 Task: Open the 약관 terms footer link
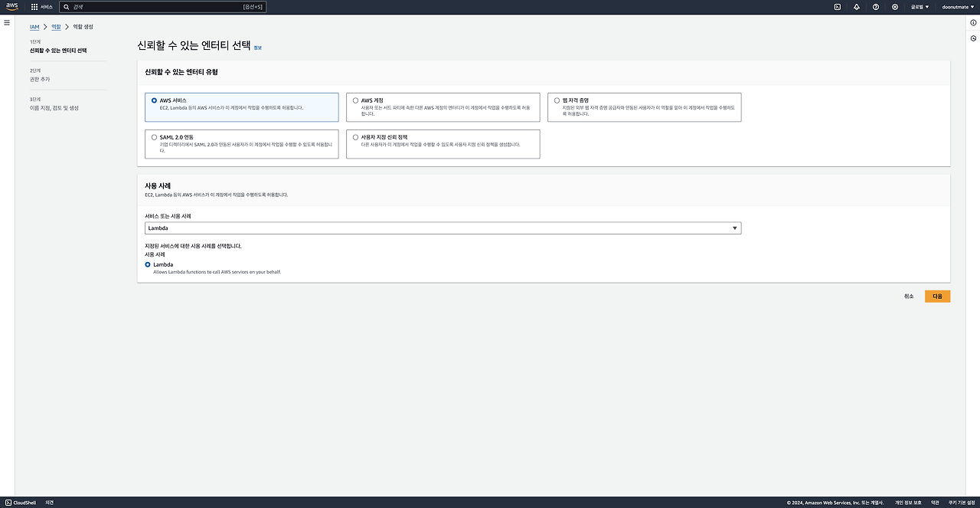coord(935,503)
